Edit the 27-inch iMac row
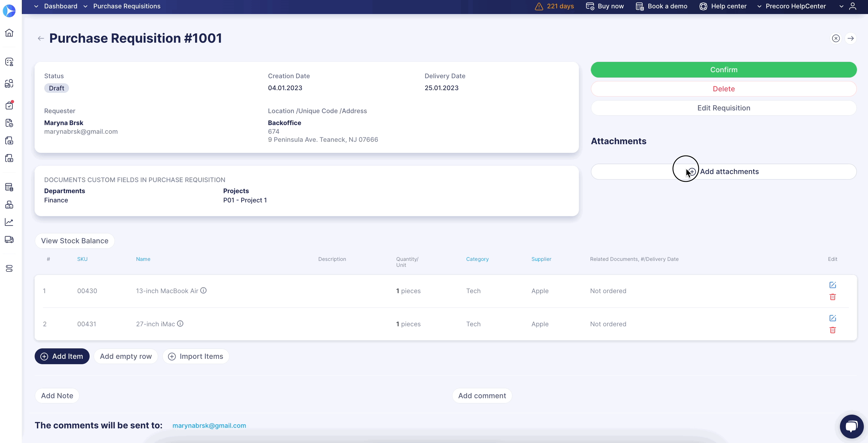 pos(832,318)
